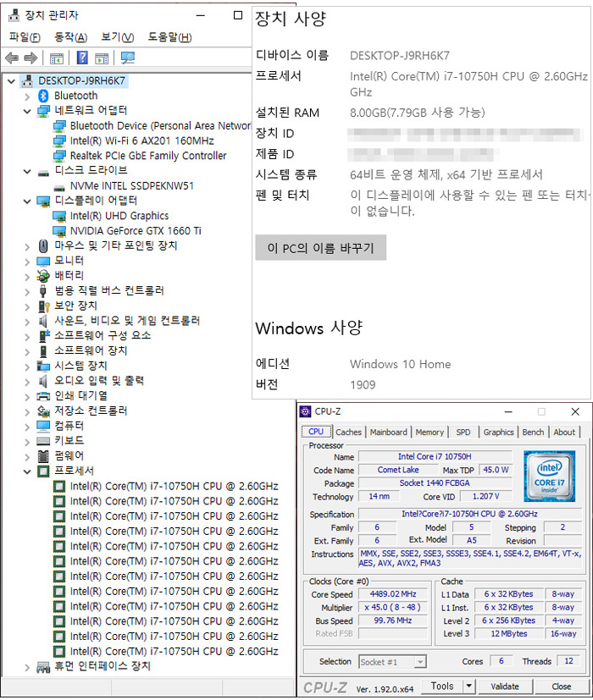Select Bluetooth Device (Personal Area Network) entry
593x700 pixels.
coord(161,126)
